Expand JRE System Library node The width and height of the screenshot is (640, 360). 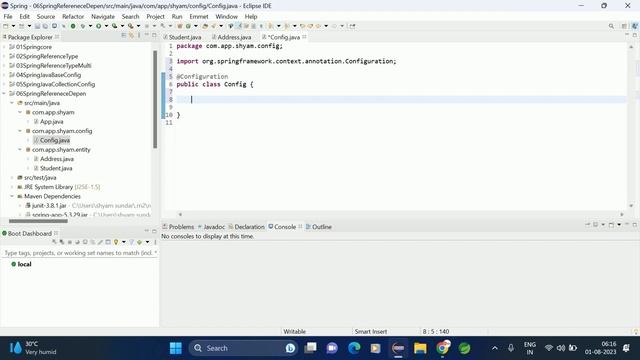click(x=12, y=187)
